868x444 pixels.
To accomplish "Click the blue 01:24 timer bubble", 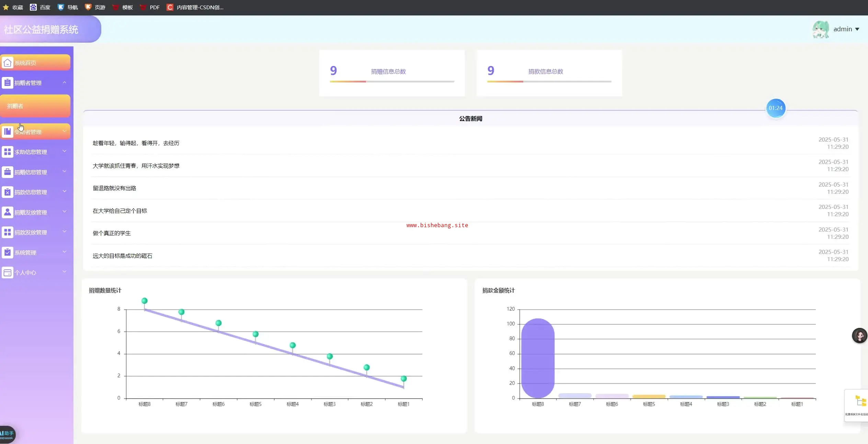I will [x=776, y=108].
